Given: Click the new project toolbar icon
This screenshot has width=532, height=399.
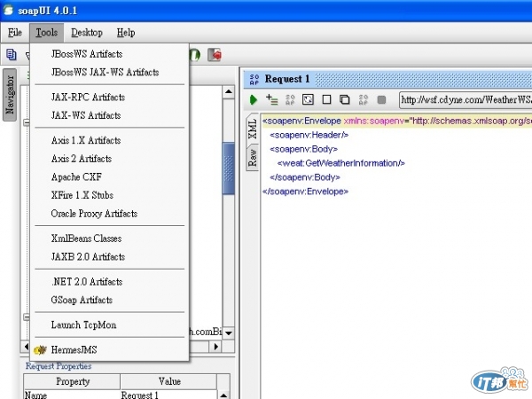Looking at the screenshot, I should [x=12, y=54].
